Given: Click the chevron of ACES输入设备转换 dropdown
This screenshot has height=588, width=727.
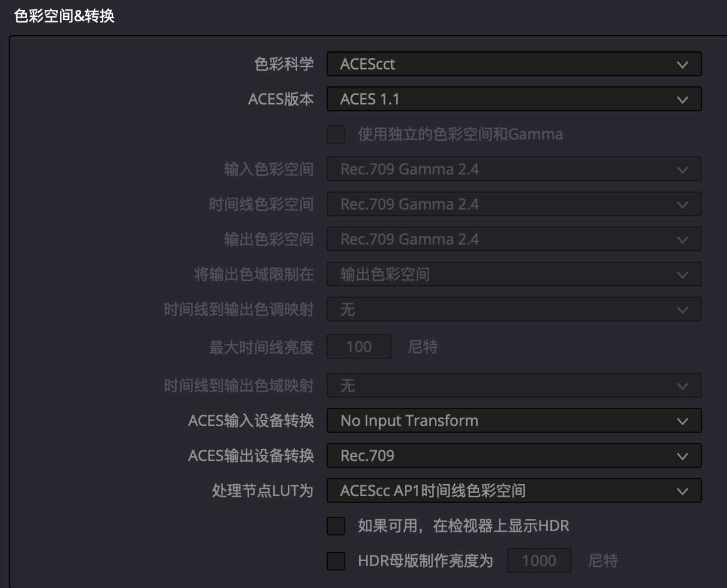Looking at the screenshot, I should click(683, 421).
